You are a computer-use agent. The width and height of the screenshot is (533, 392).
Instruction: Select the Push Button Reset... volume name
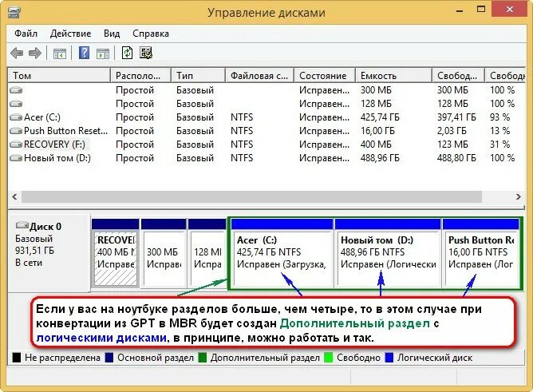click(65, 131)
